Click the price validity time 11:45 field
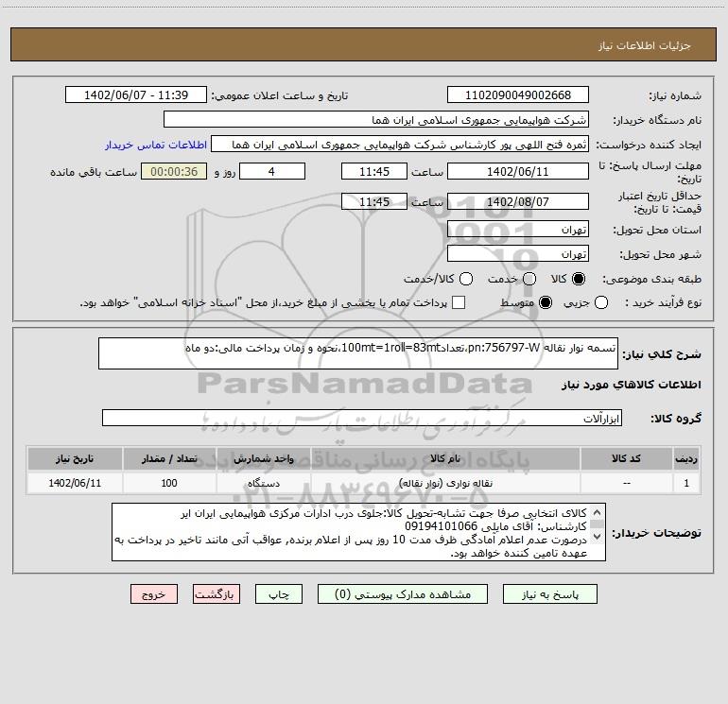The height and width of the screenshot is (704, 728). click(x=374, y=201)
